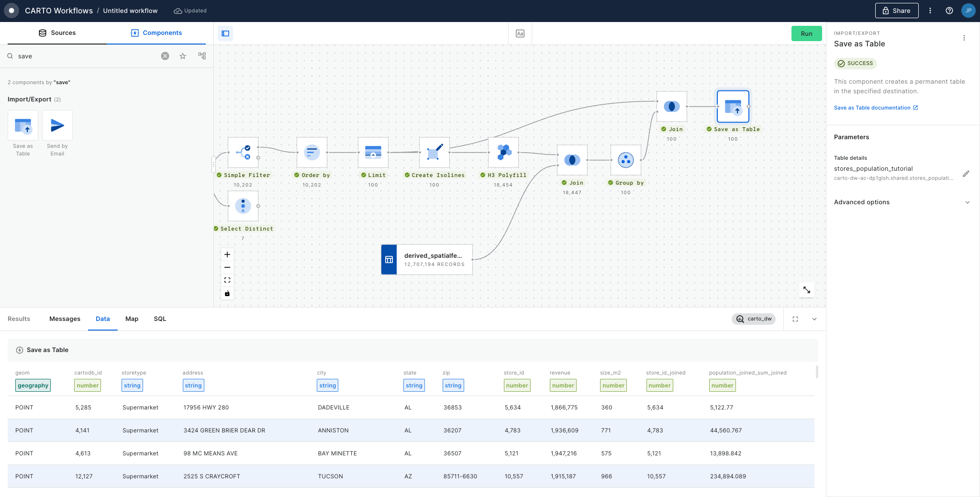Toggle favorites star filter
The image size is (980, 497).
(183, 56)
